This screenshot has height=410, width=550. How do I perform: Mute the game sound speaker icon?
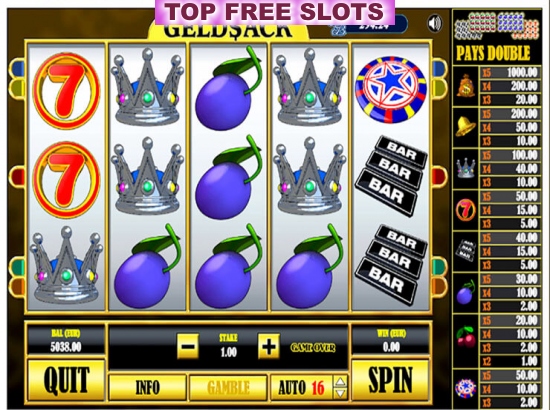coord(435,23)
